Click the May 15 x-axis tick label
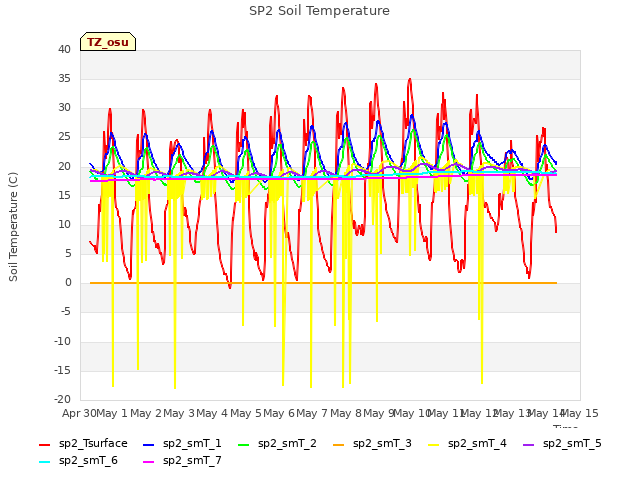The height and width of the screenshot is (480, 640). [580, 413]
